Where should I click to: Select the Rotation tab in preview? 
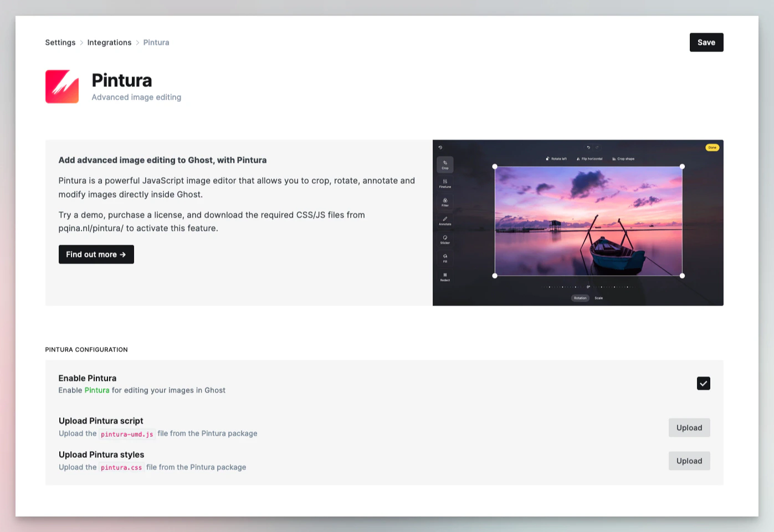[580, 298]
